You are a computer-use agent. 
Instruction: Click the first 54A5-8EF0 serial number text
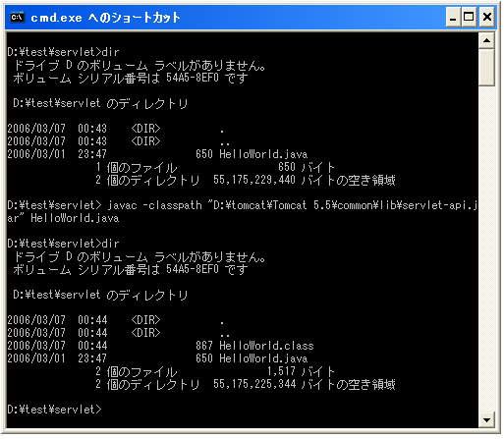193,78
